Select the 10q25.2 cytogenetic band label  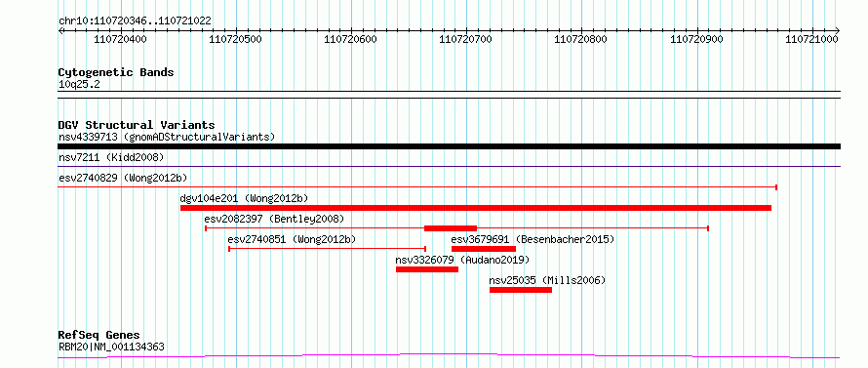click(x=79, y=85)
